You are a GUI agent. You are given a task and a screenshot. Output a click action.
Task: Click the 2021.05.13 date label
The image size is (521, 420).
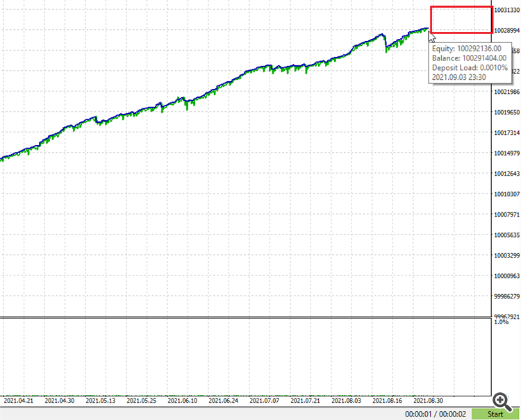[x=100, y=401]
